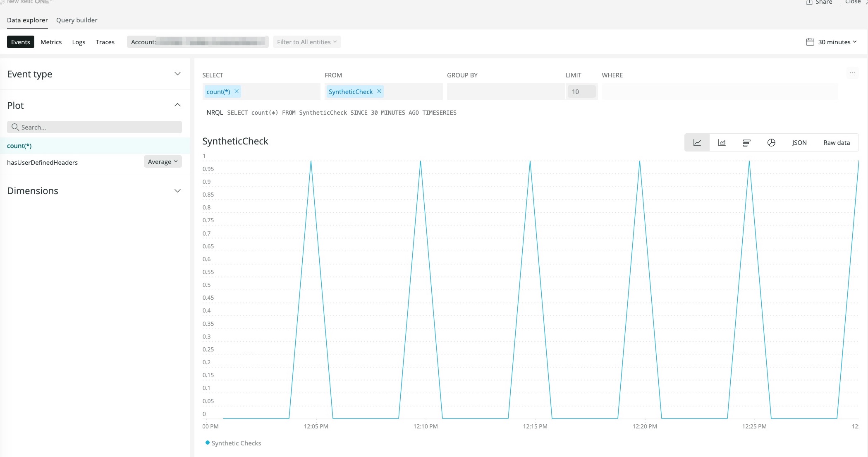Remove count(*) from SELECT field
Screen dimensions: 868x457
coord(237,91)
